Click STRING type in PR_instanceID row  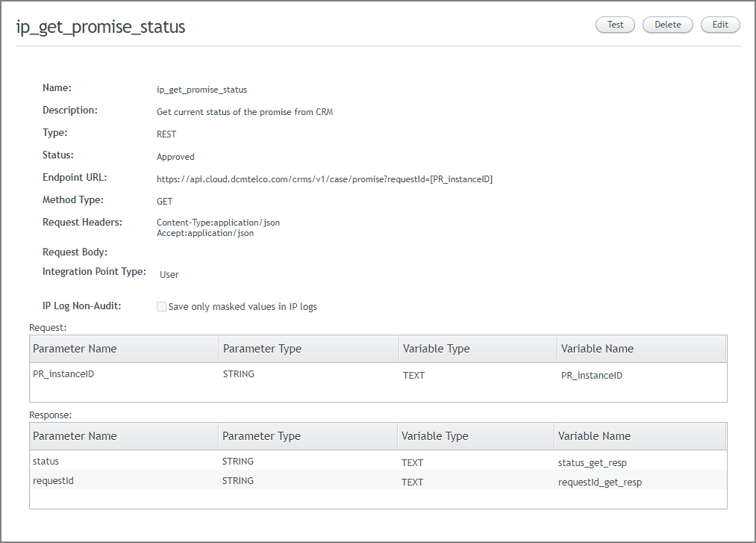(x=239, y=374)
